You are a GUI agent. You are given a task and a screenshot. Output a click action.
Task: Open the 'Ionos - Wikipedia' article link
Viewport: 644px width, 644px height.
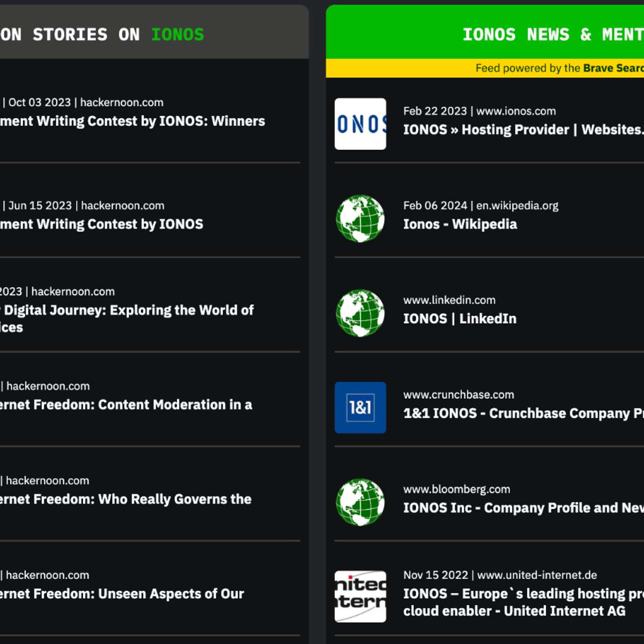[x=460, y=224]
